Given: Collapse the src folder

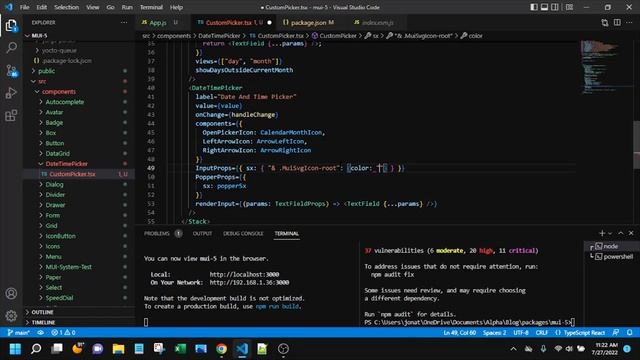Looking at the screenshot, I should coord(42,81).
